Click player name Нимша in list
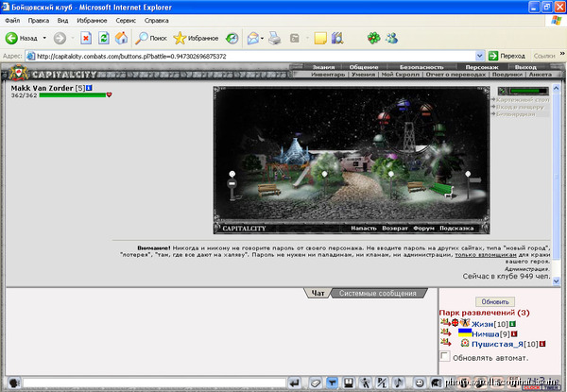This screenshot has width=567, height=392. [486, 333]
